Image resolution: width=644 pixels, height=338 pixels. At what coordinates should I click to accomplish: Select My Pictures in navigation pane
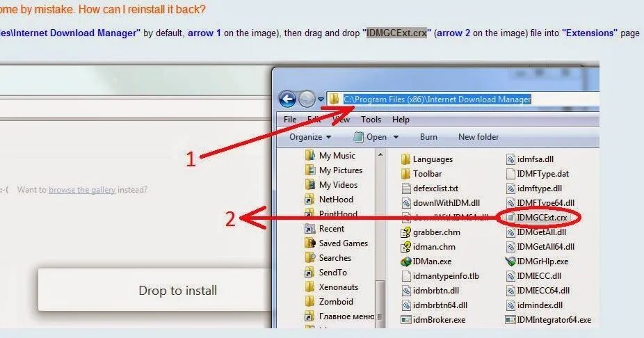pos(334,170)
